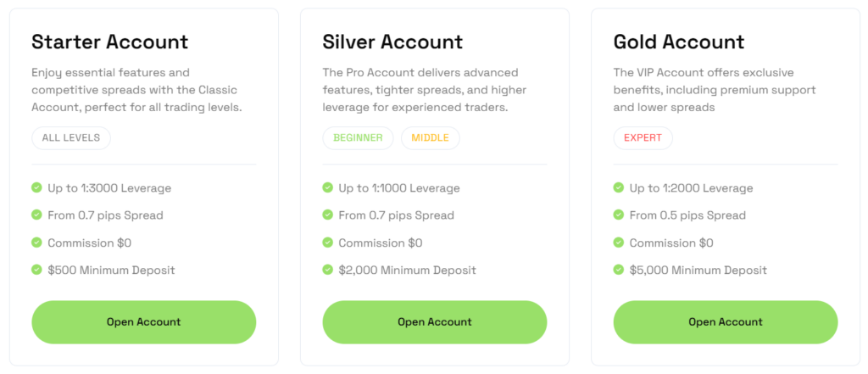Image resolution: width=868 pixels, height=374 pixels.
Task: Click checkmark beside 0.5 pips Spread
Action: click(x=618, y=215)
